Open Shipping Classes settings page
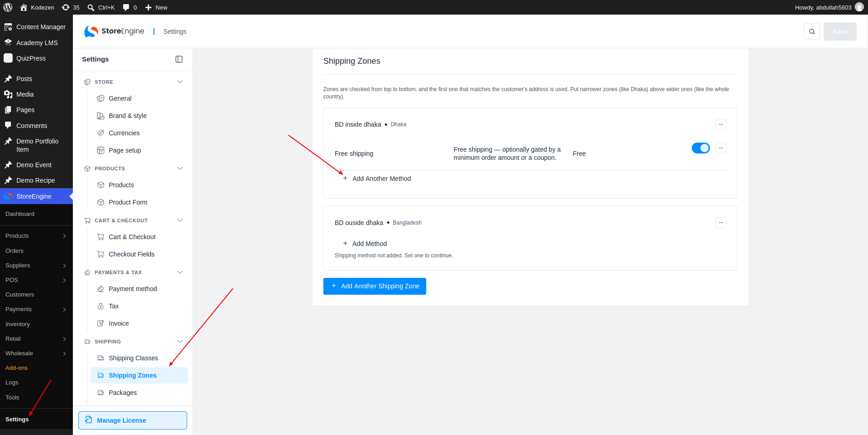Screen dimensions: 868x435 [x=139, y=358]
